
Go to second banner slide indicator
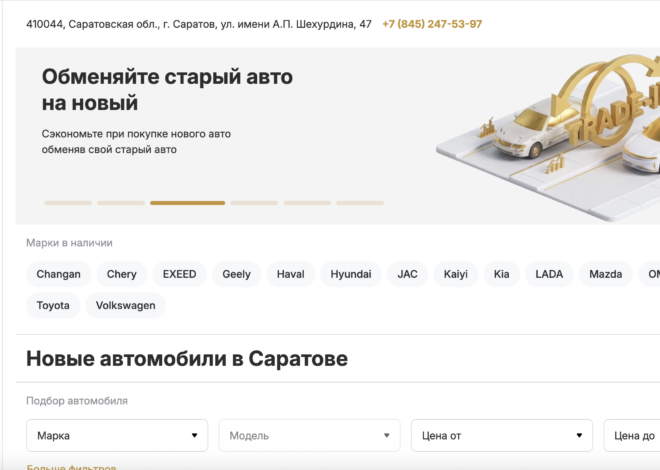(x=121, y=203)
